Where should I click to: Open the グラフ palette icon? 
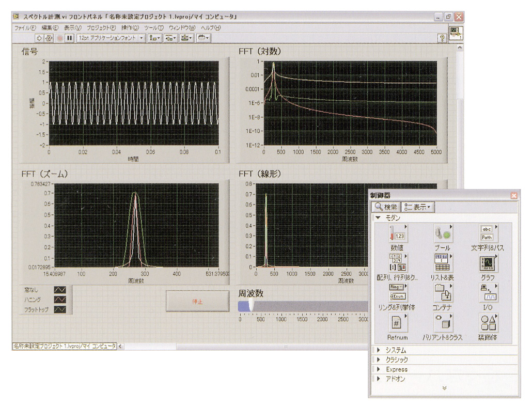tap(488, 263)
